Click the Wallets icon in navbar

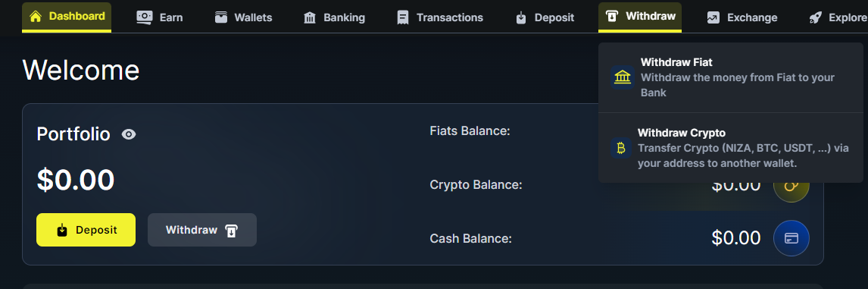coord(221,17)
